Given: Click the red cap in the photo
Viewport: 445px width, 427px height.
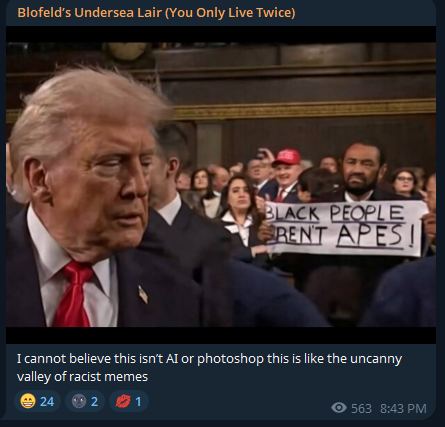Looking at the screenshot, I should [287, 157].
